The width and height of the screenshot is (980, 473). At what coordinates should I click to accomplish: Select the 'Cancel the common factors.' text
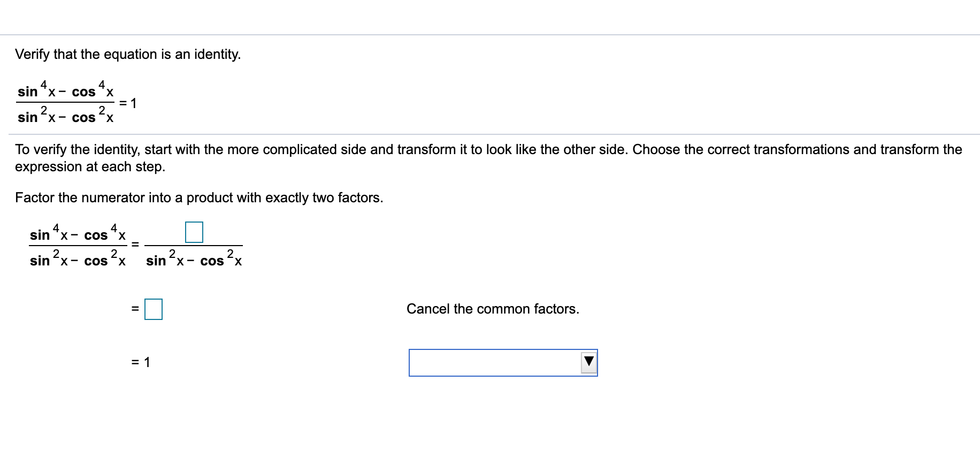point(493,309)
